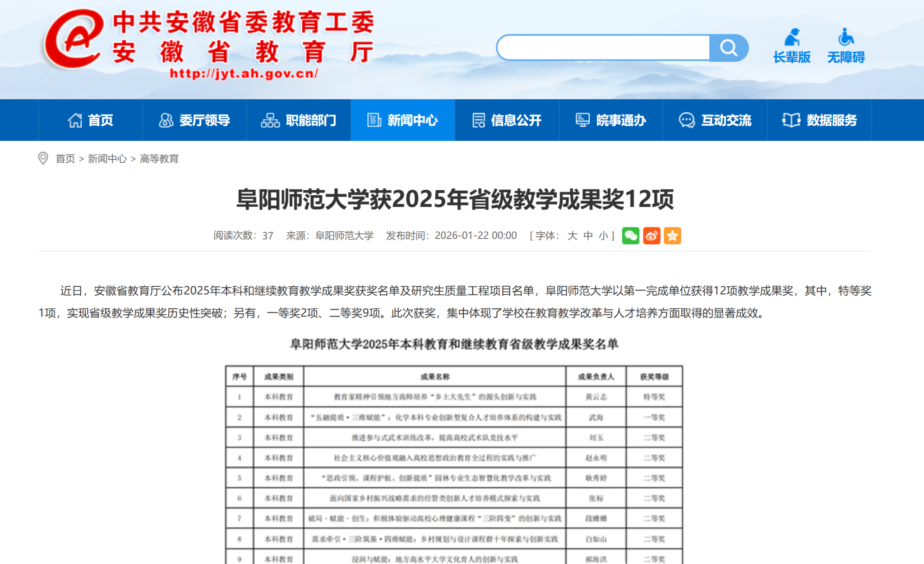Image resolution: width=924 pixels, height=564 pixels.
Task: Click the magnifier search button
Action: pos(728,48)
